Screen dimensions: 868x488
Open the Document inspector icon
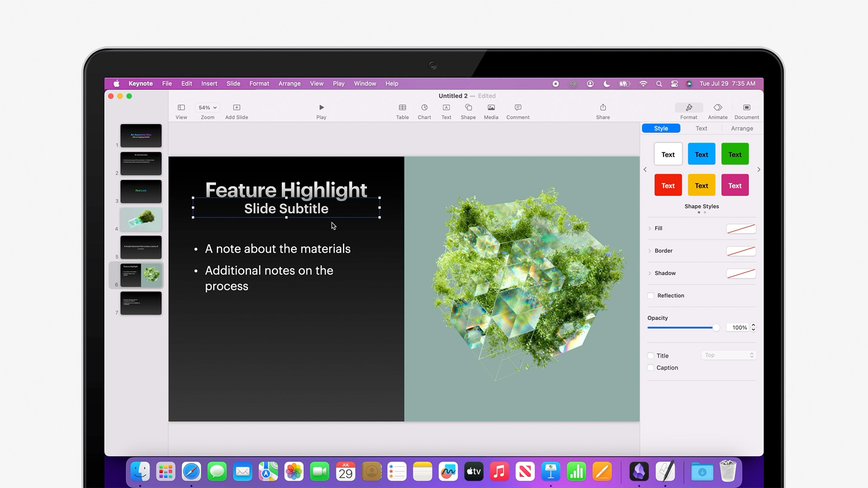click(746, 108)
